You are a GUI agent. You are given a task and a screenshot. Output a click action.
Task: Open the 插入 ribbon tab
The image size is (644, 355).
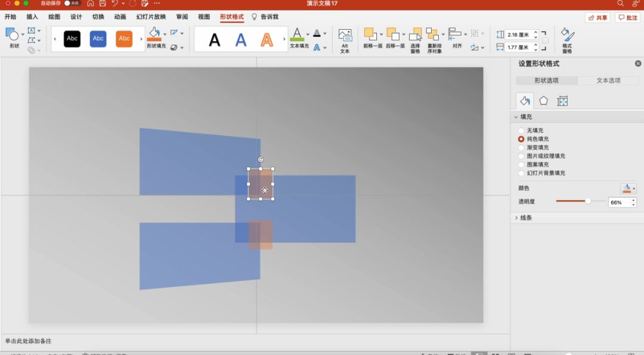pyautogui.click(x=32, y=17)
